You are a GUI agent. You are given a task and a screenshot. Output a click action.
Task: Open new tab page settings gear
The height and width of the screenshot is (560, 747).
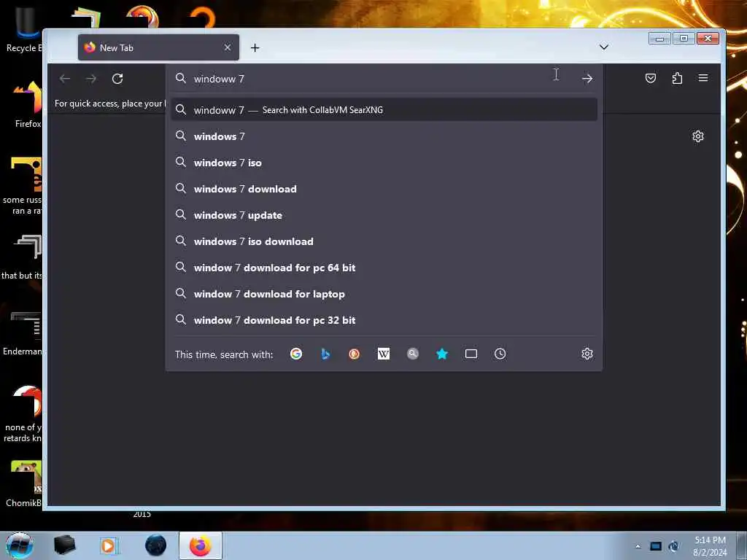pyautogui.click(x=698, y=136)
